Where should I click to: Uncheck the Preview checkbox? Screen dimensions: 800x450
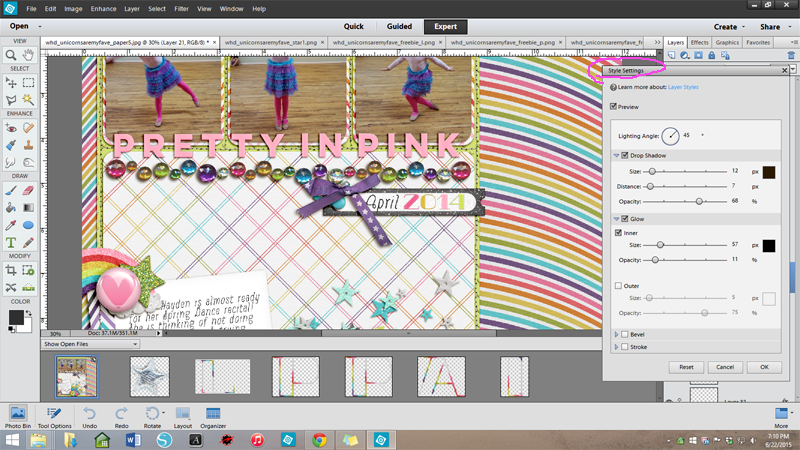(x=614, y=106)
